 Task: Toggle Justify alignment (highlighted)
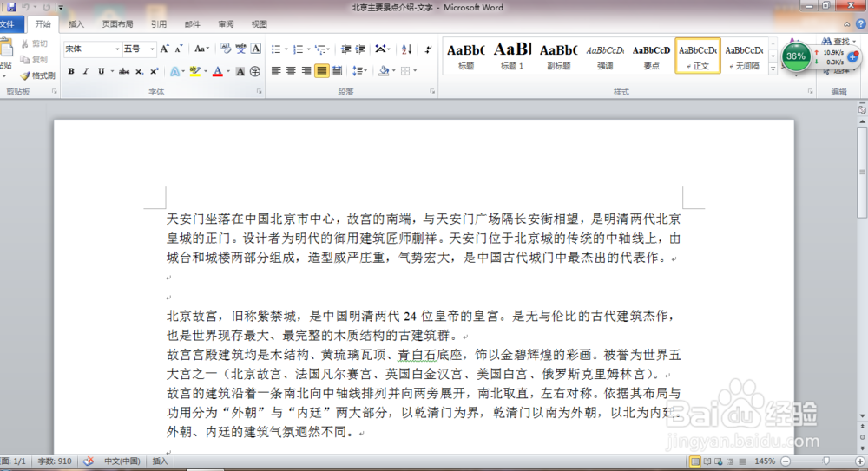point(321,71)
